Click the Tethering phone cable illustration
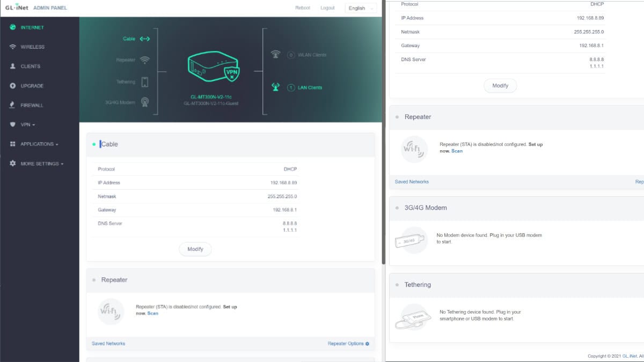 pos(412,317)
